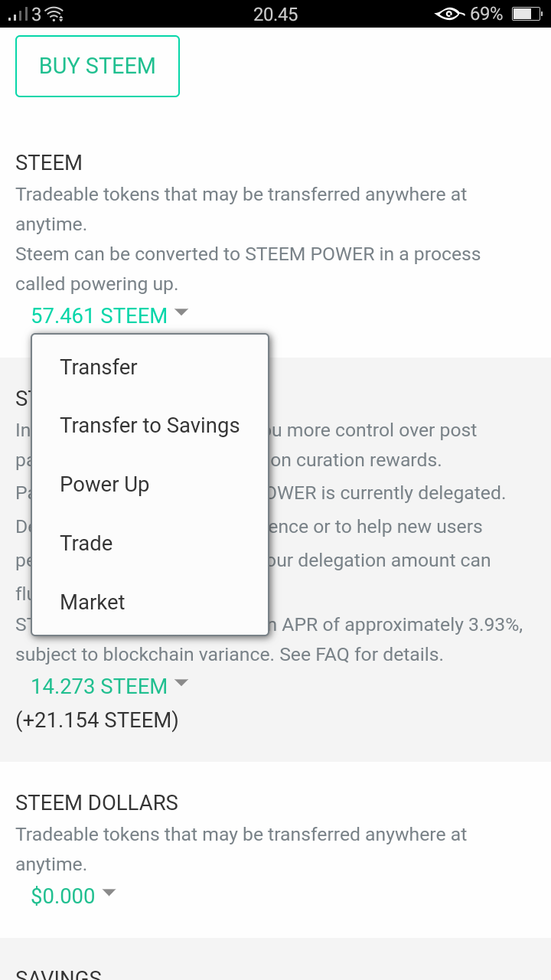
Task: Tap the eye comfort icon in status bar
Action: click(x=449, y=14)
